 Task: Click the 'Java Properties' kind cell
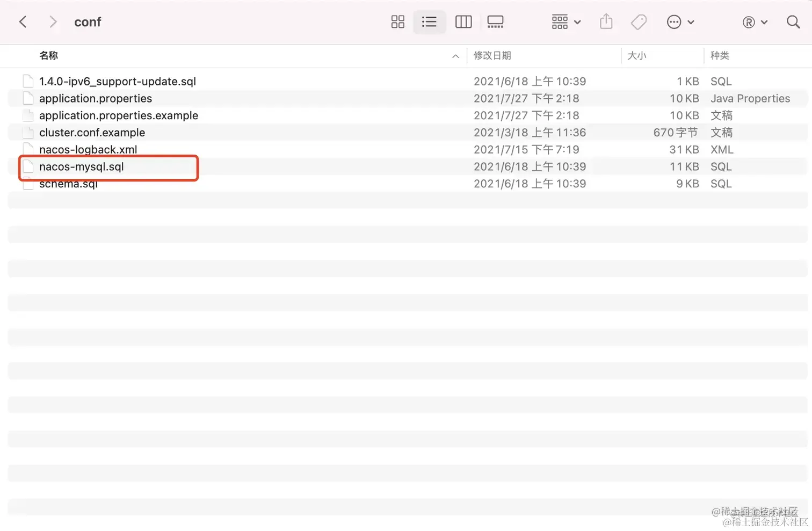pyautogui.click(x=750, y=98)
